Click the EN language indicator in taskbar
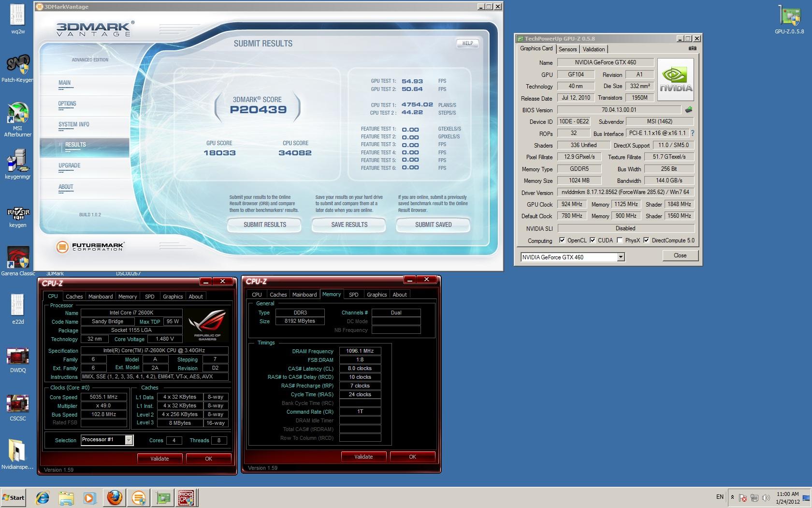Image resolution: width=812 pixels, height=508 pixels. (x=720, y=497)
